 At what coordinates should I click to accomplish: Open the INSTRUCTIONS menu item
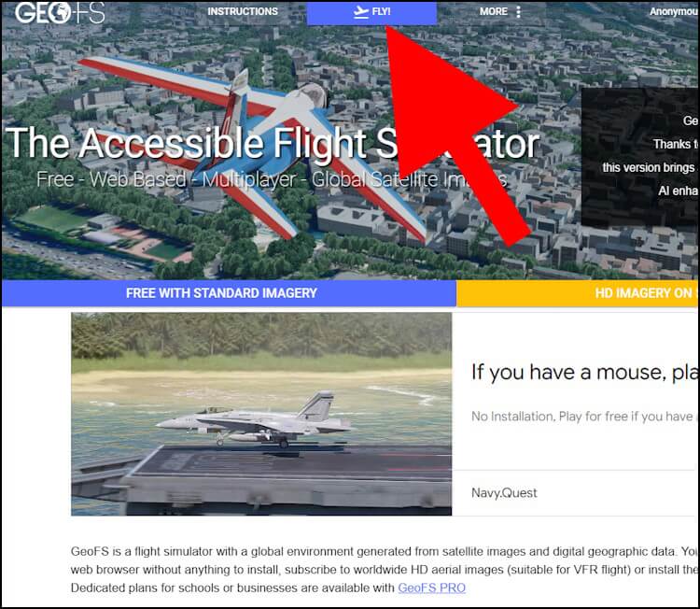pos(243,11)
